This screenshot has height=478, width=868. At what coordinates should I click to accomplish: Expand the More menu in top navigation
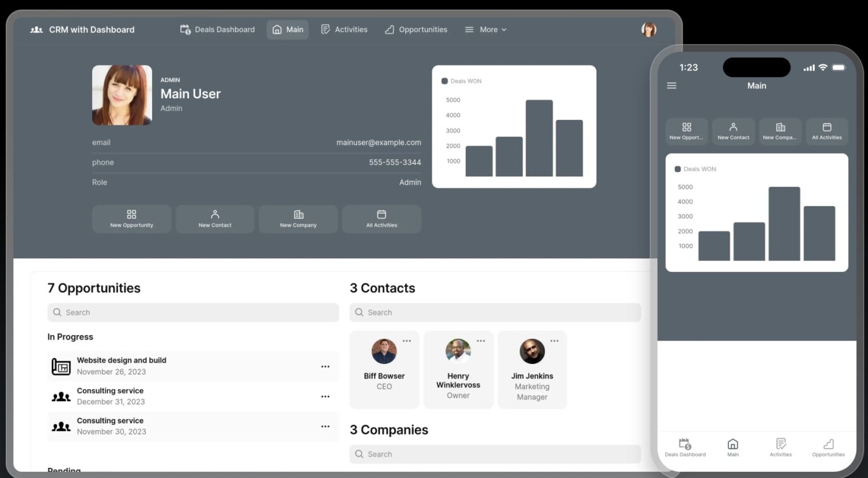pos(485,29)
